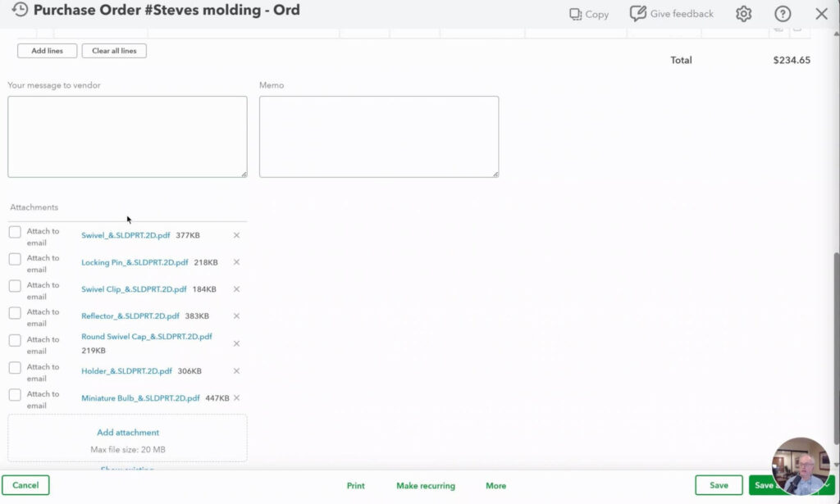
Task: Remove the Swivel_&.SLDPRT.2D.pdf attachment
Action: tap(236, 235)
